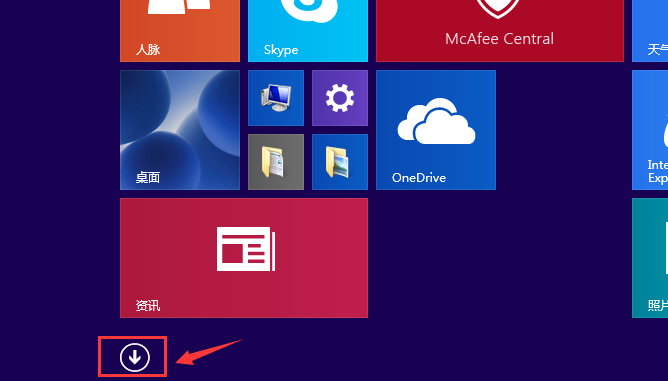668x381 pixels.
Task: Open the News (资讯) tile
Action: point(244,258)
